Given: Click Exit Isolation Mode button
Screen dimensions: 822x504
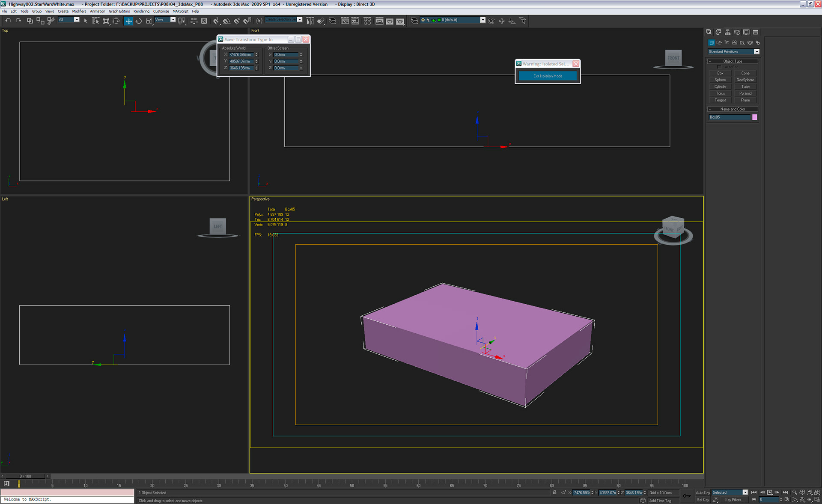Looking at the screenshot, I should [x=548, y=76].
